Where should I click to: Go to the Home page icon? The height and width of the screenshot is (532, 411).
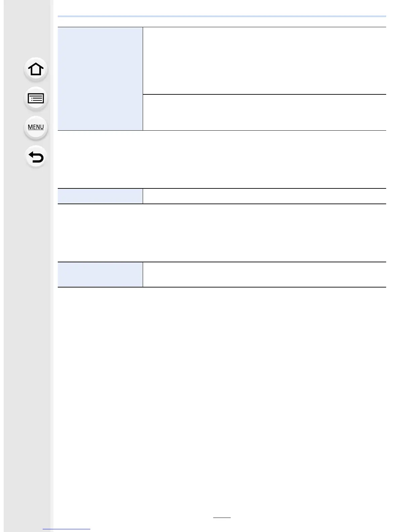point(36,70)
